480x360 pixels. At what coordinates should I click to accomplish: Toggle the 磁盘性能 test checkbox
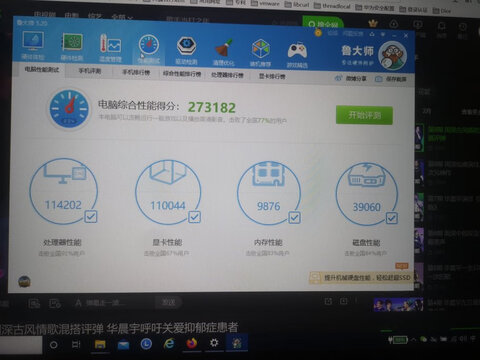pyautogui.click(x=392, y=218)
